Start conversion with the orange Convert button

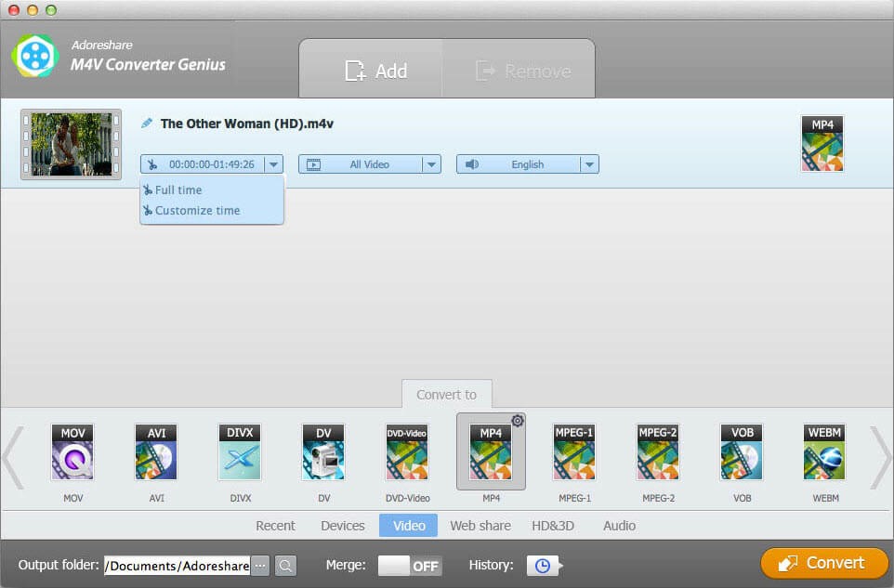[x=824, y=563]
